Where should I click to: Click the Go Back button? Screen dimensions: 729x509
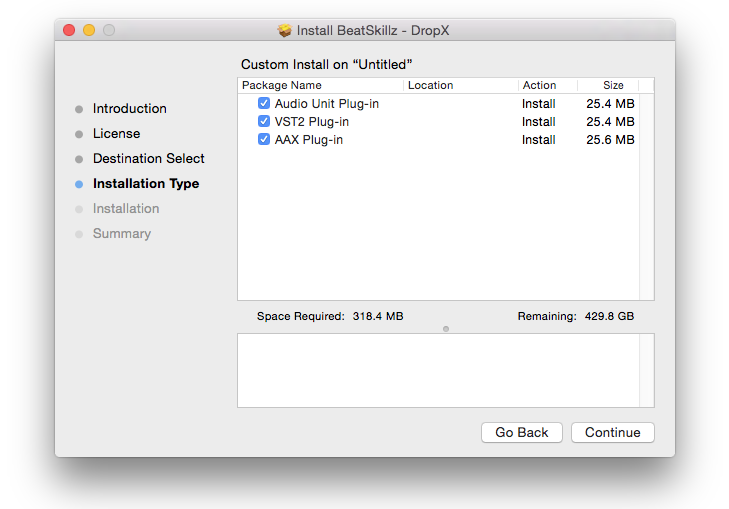522,433
